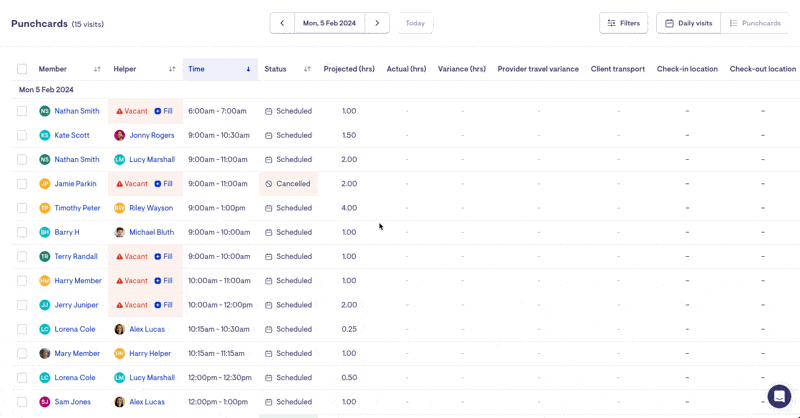Viewport: 800px width, 418px height.
Task: Switch to Daily visits view
Action: (x=688, y=23)
